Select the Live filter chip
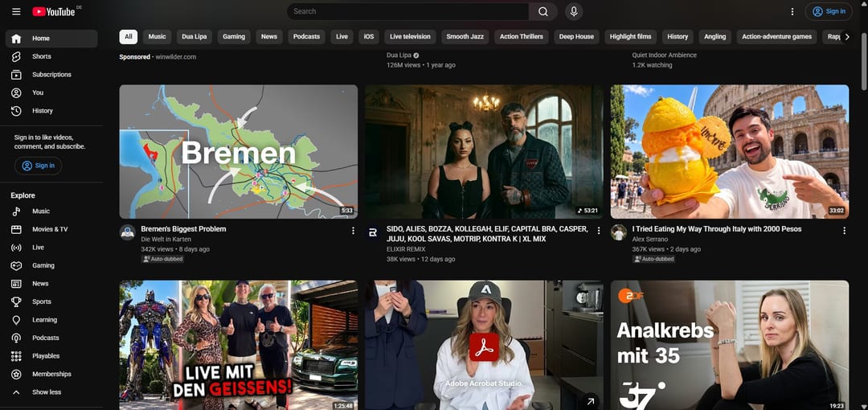Image resolution: width=868 pixels, height=410 pixels. pos(342,36)
